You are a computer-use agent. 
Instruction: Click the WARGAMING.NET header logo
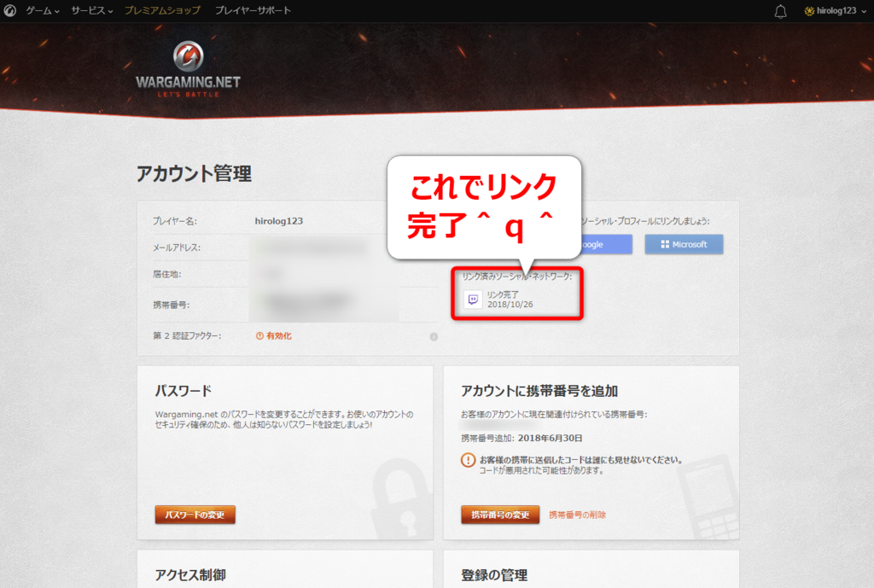pos(189,70)
